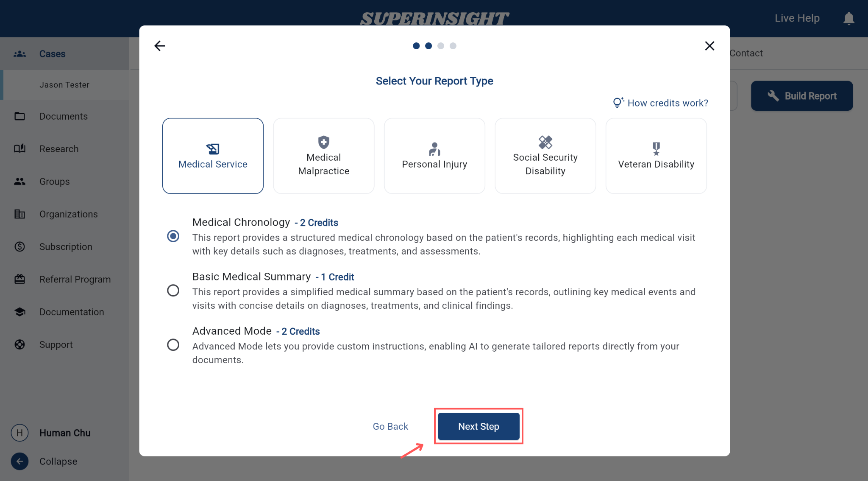The width and height of the screenshot is (868, 481).
Task: Click the back arrow in the dialog header
Action: point(160,46)
